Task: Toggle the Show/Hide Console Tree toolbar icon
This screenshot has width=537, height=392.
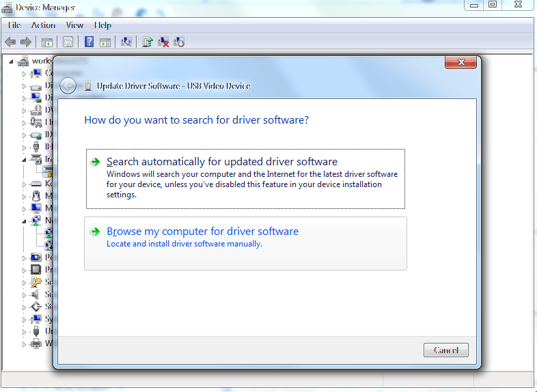Action: [x=47, y=42]
